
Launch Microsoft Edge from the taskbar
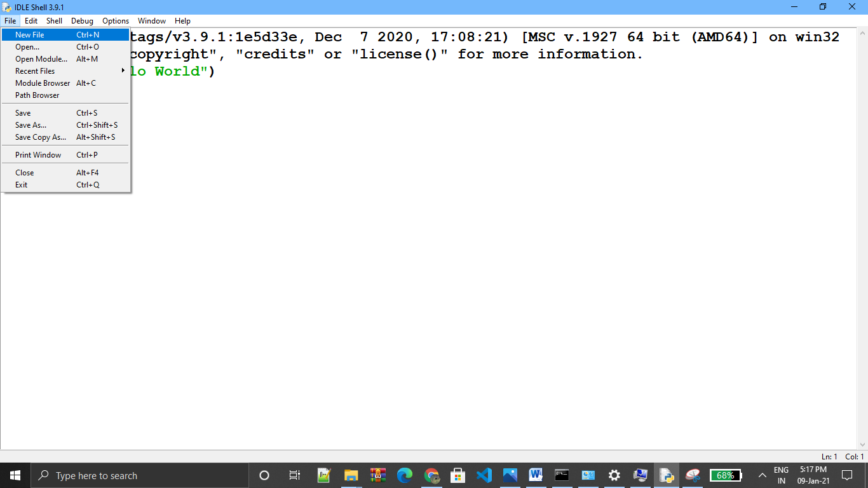pos(405,475)
